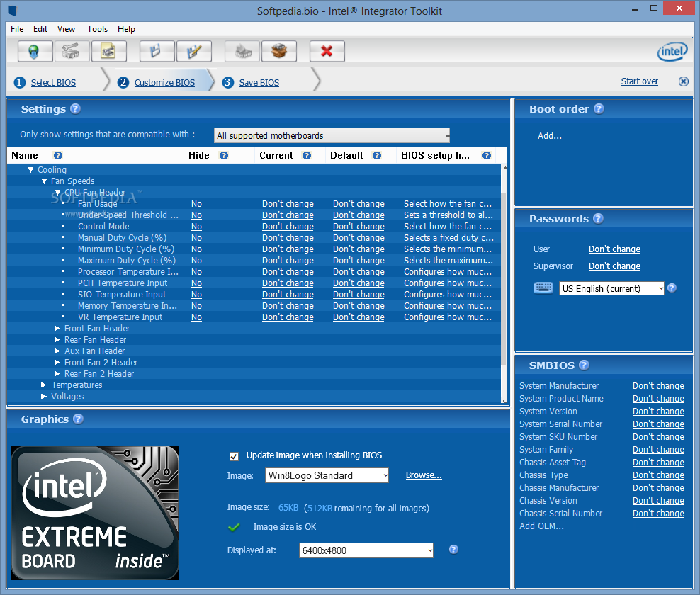Screen dimensions: 700x595
Task: Open the 6400x4800 Displayed at dropdown
Action: click(366, 550)
